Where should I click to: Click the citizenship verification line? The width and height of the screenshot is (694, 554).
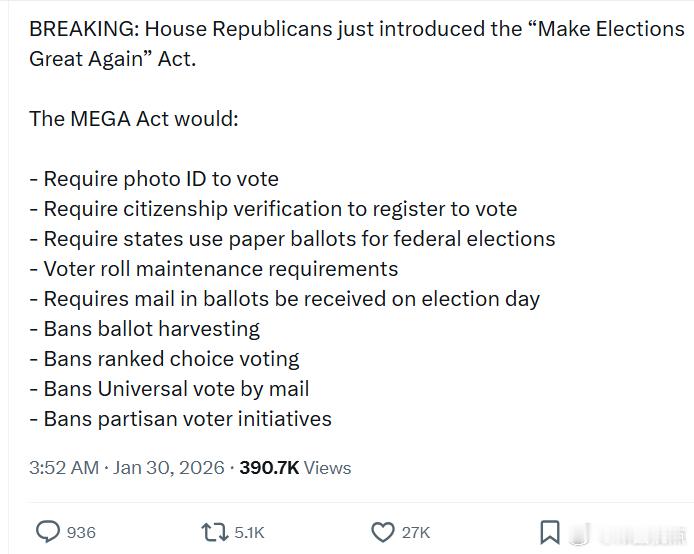[x=273, y=209]
